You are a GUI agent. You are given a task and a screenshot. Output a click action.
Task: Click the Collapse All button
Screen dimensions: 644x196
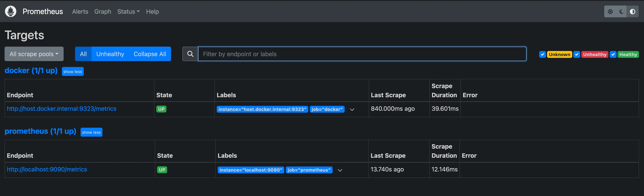coord(150,54)
